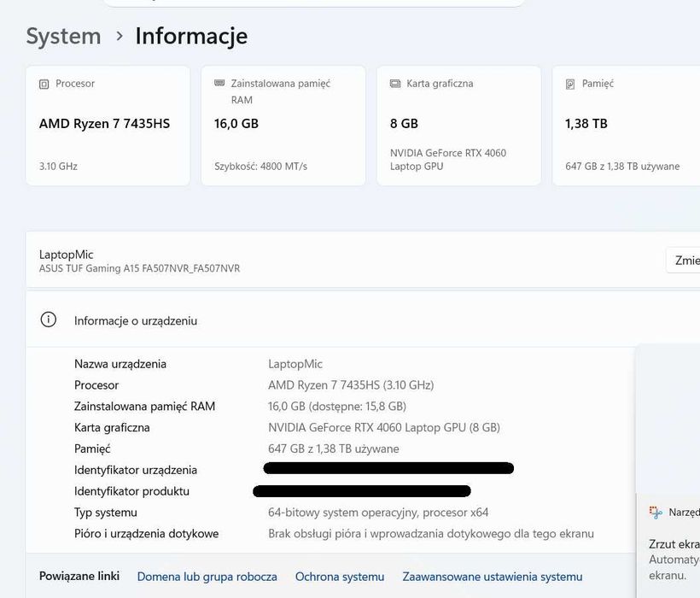Image resolution: width=700 pixels, height=598 pixels.
Task: Click the rename (Zmie...) button for this PC
Action: pos(683,260)
